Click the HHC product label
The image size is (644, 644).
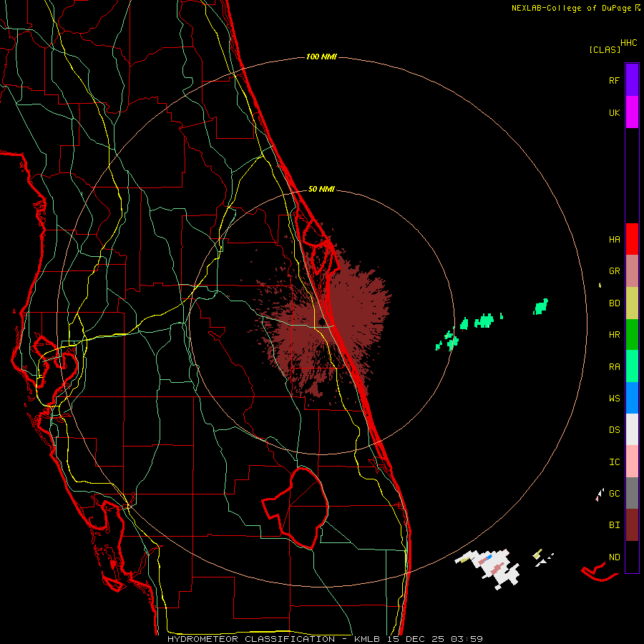coord(628,43)
